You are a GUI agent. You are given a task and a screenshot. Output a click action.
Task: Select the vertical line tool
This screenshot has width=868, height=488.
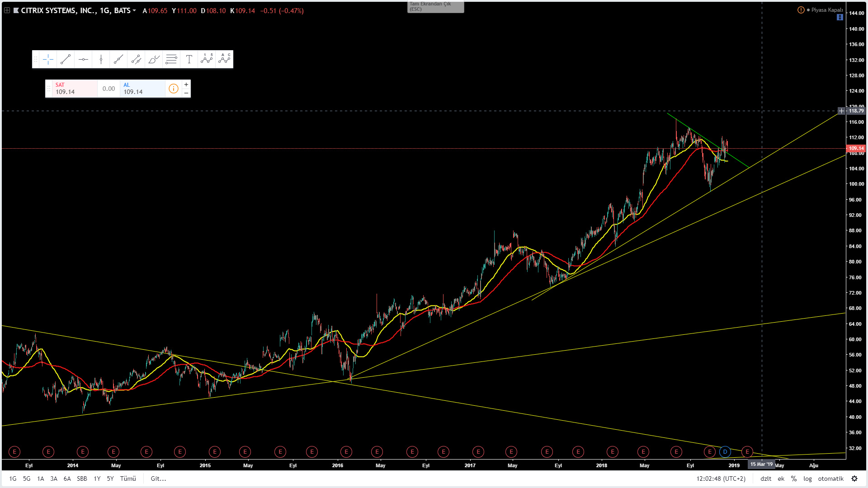[x=101, y=59]
